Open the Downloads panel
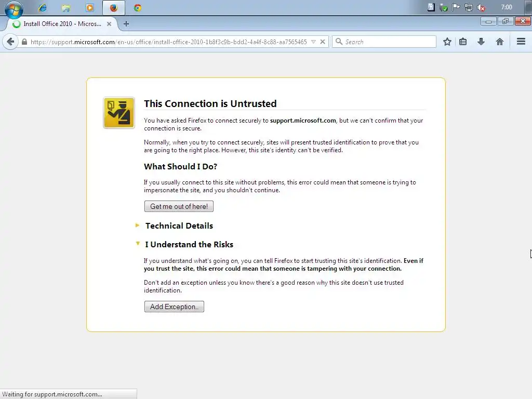The height and width of the screenshot is (399, 532). point(481,42)
